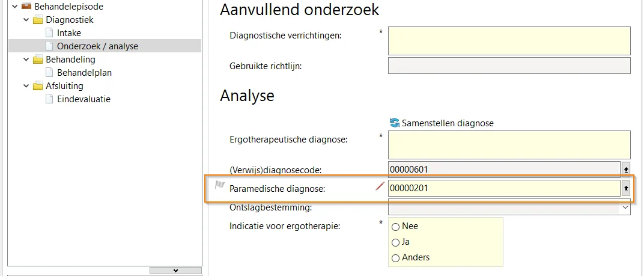Click the down arrow below the tree panel

point(175,271)
